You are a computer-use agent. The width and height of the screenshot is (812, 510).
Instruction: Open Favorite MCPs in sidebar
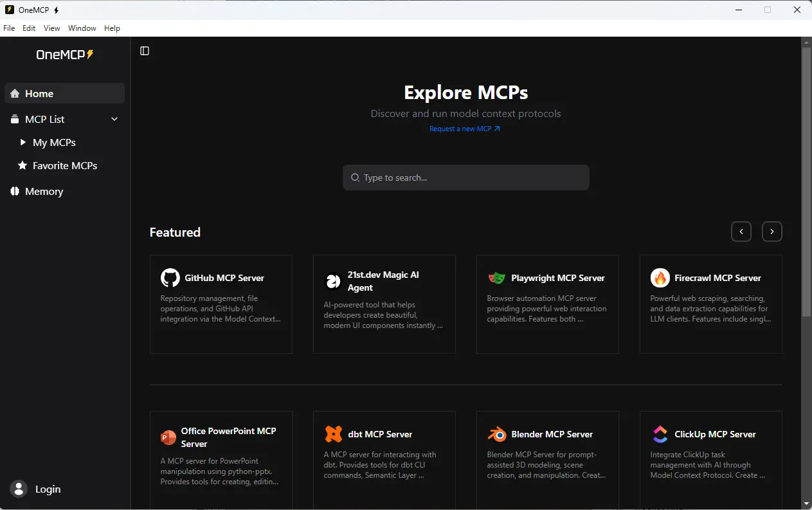(x=65, y=165)
